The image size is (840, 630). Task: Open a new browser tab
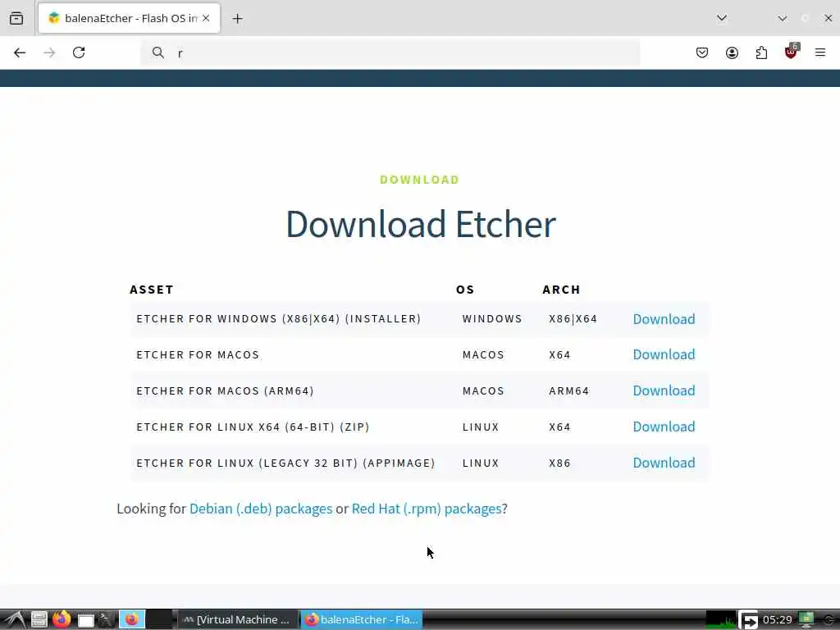tap(237, 19)
